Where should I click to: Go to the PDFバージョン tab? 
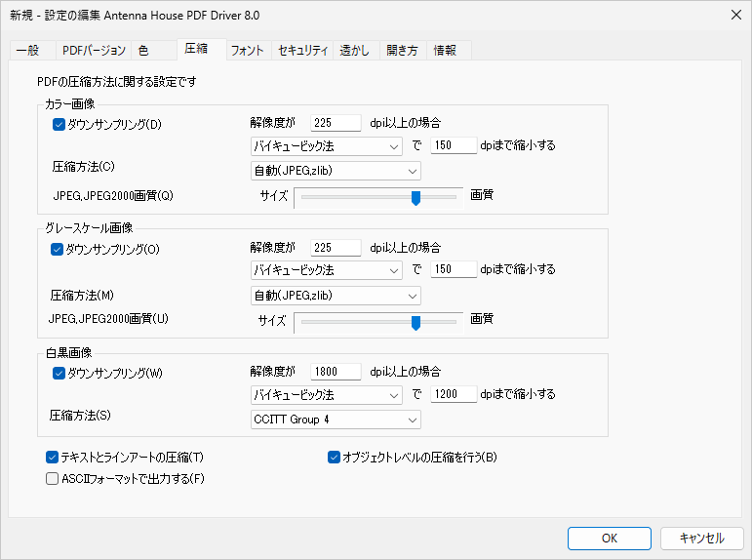point(93,51)
